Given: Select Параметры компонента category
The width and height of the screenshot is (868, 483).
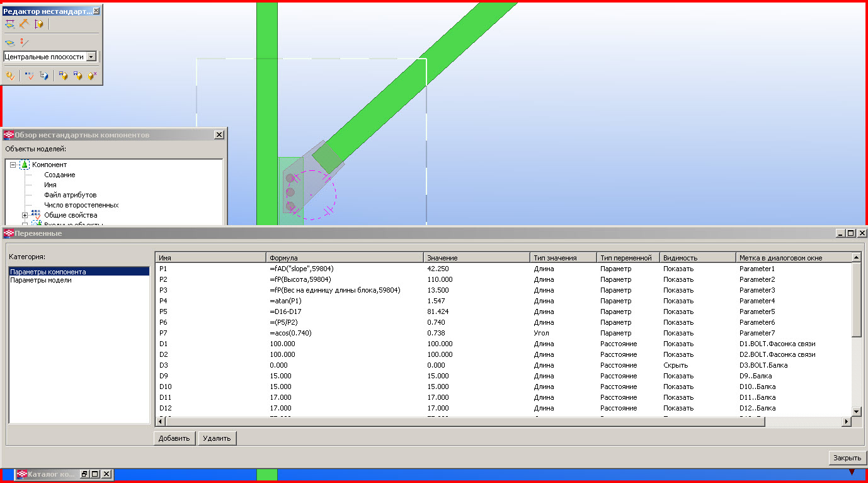Looking at the screenshot, I should (x=48, y=272).
